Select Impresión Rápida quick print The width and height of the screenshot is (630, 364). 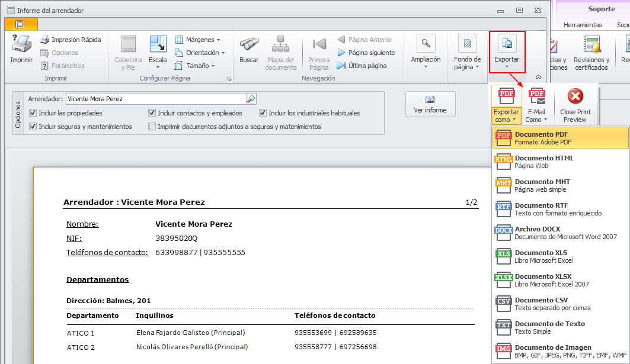[71, 40]
